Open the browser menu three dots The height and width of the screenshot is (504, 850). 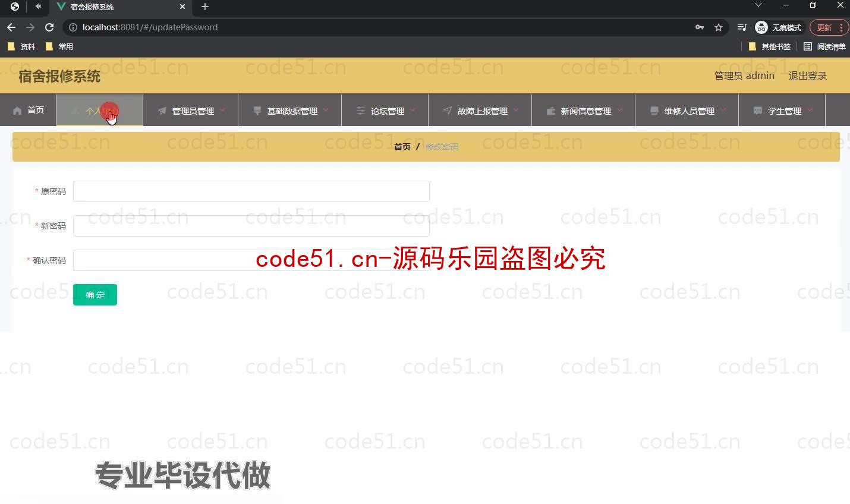click(x=841, y=27)
